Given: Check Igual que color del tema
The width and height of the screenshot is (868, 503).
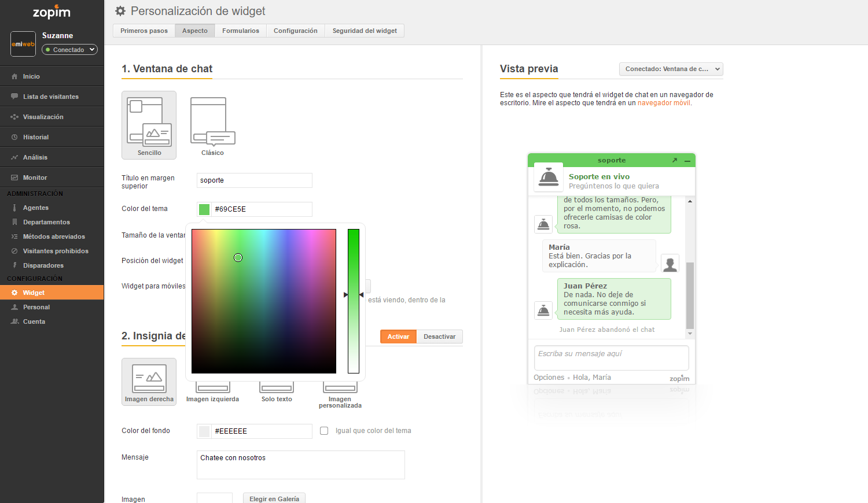Looking at the screenshot, I should click(324, 431).
